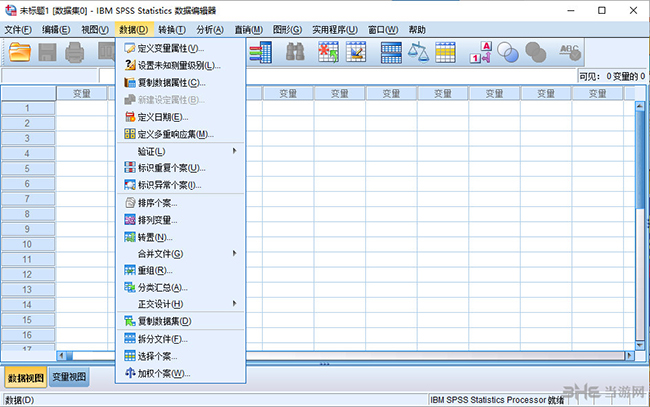The width and height of the screenshot is (650, 407).
Task: Click the Find binoculars toolbar icon
Action: pos(295,52)
